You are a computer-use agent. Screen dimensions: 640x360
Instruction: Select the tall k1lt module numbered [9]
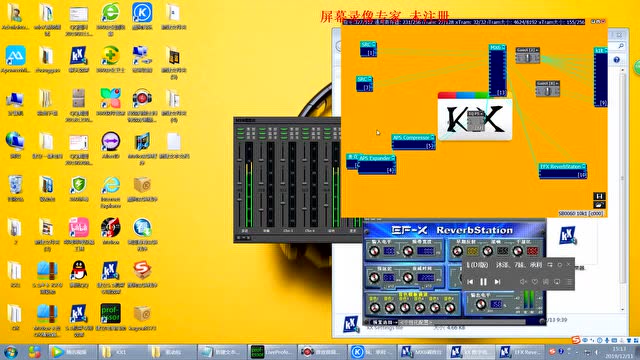pos(600,77)
